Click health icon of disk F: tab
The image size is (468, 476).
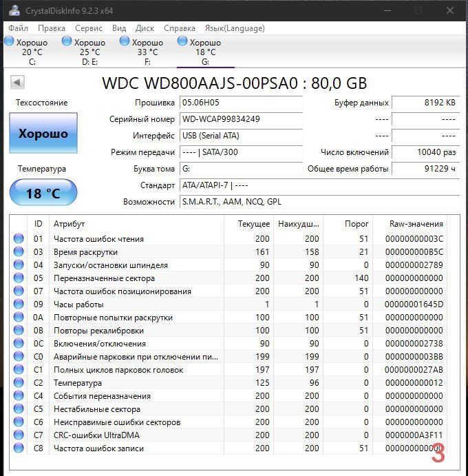click(125, 41)
